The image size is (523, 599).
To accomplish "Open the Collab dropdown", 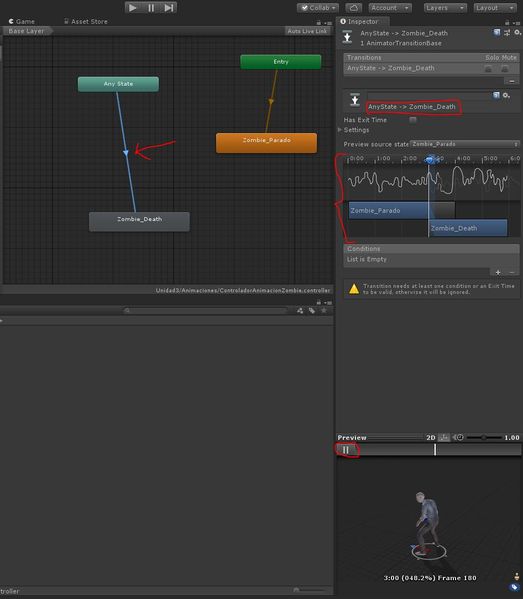I will click(x=318, y=8).
